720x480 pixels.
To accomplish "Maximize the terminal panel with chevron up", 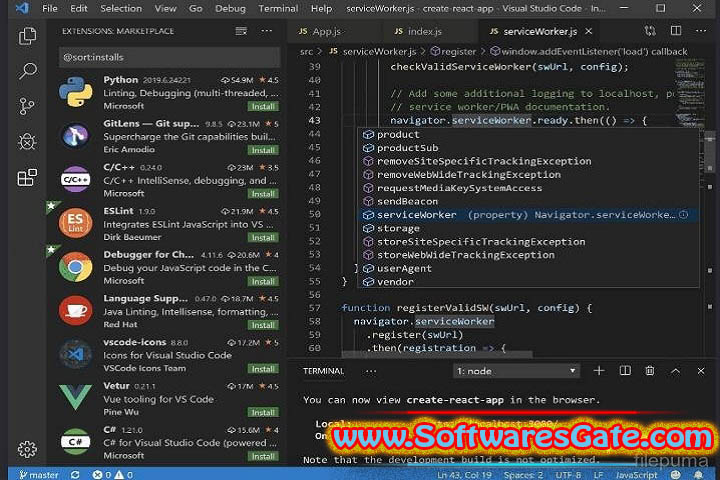I will point(675,371).
